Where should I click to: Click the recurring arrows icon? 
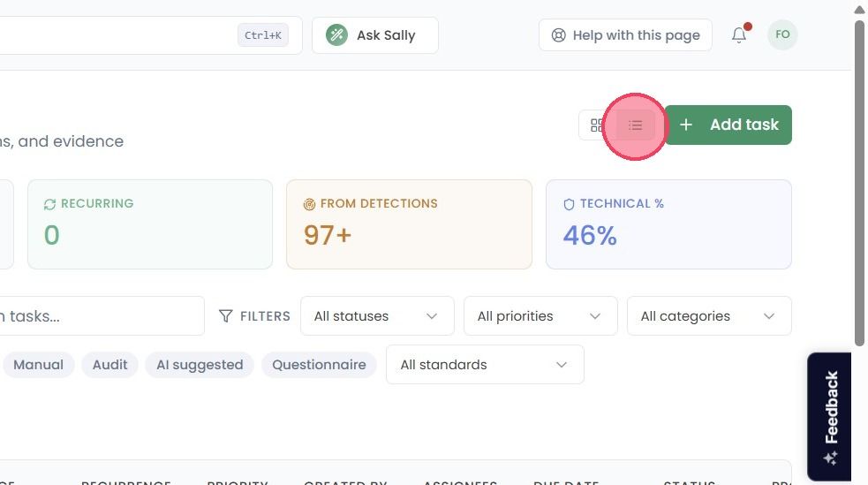[49, 204]
